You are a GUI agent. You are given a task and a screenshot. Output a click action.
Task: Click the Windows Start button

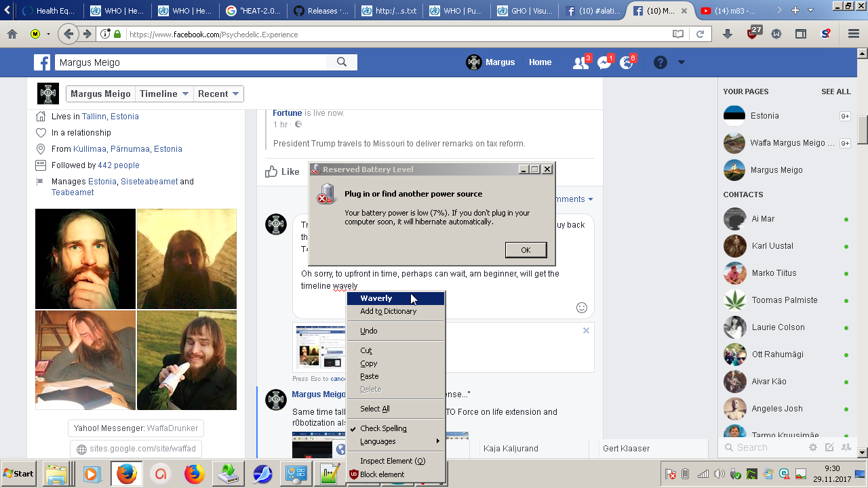[19, 474]
